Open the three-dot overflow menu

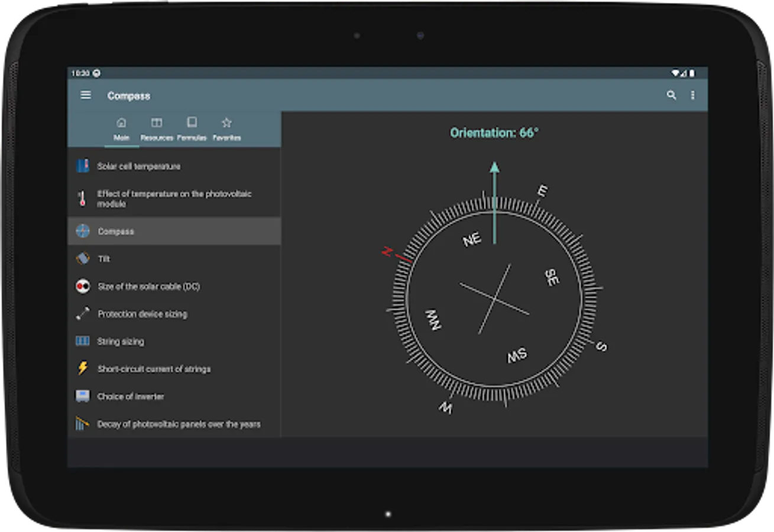click(x=692, y=95)
